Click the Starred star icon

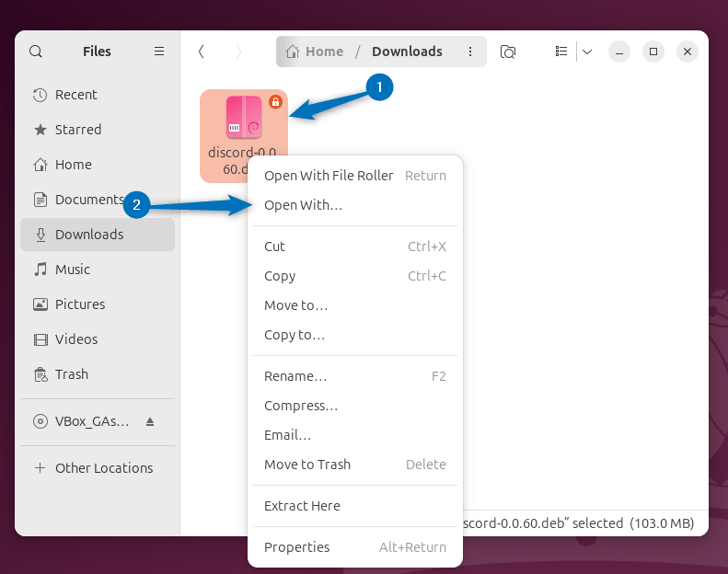point(40,130)
